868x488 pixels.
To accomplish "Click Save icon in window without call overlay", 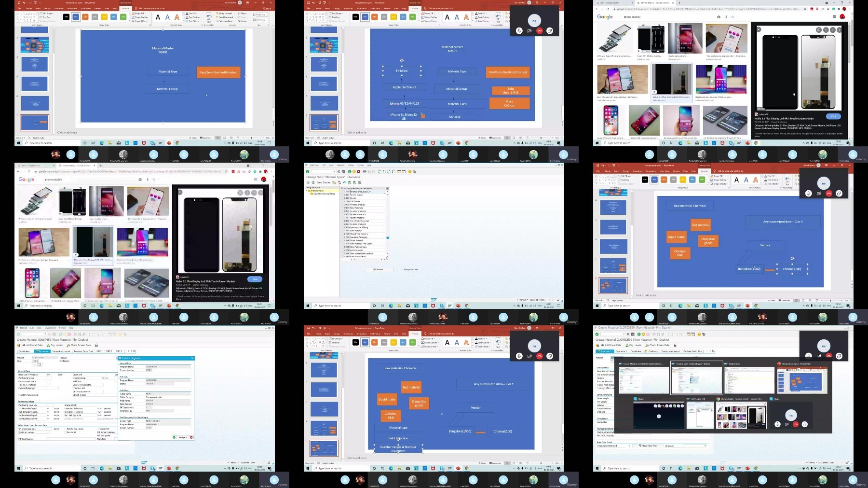I will click(19, 2).
